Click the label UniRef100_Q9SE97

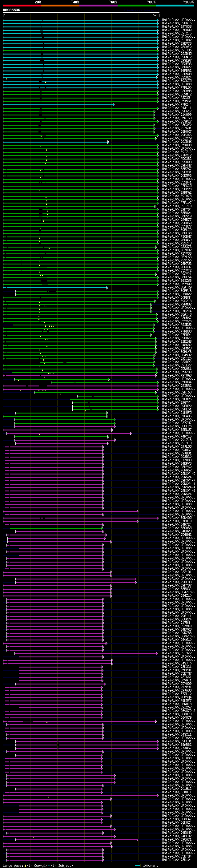(177, 61)
